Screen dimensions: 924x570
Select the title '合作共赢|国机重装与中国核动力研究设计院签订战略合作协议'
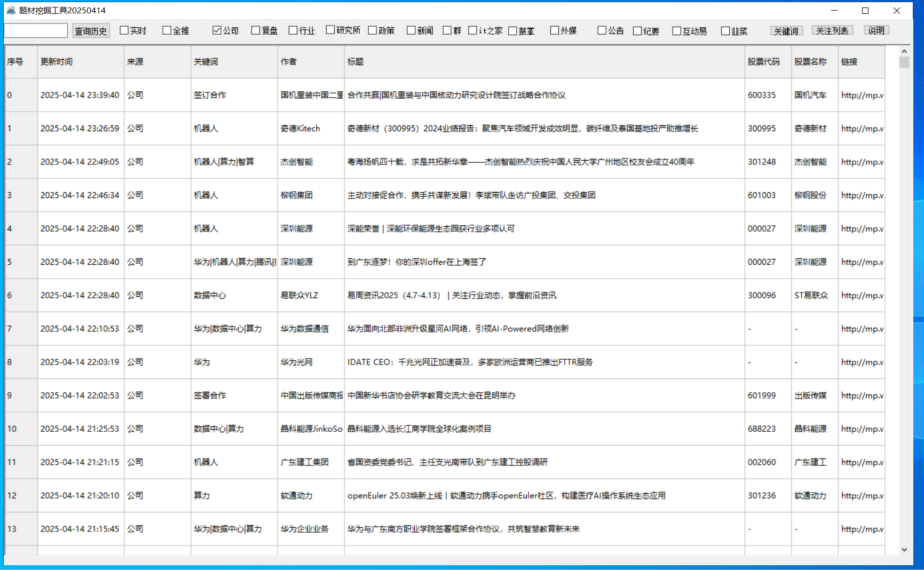pos(456,95)
